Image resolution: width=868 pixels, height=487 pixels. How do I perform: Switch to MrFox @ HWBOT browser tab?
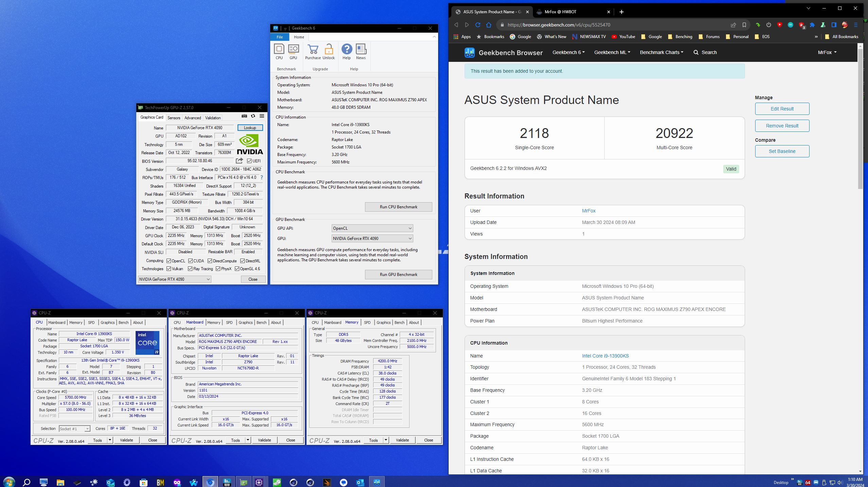(573, 12)
